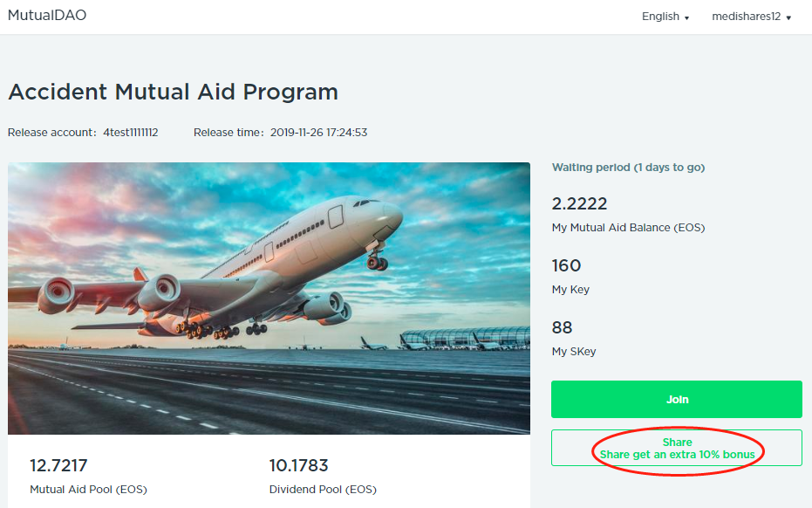812x508 pixels.
Task: Click the My SKey label
Action: [x=574, y=352]
